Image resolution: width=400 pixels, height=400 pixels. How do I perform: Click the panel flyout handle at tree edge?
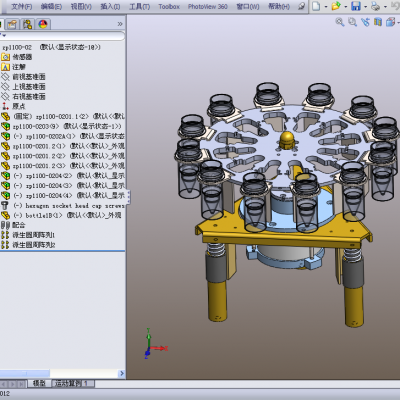tap(128, 197)
